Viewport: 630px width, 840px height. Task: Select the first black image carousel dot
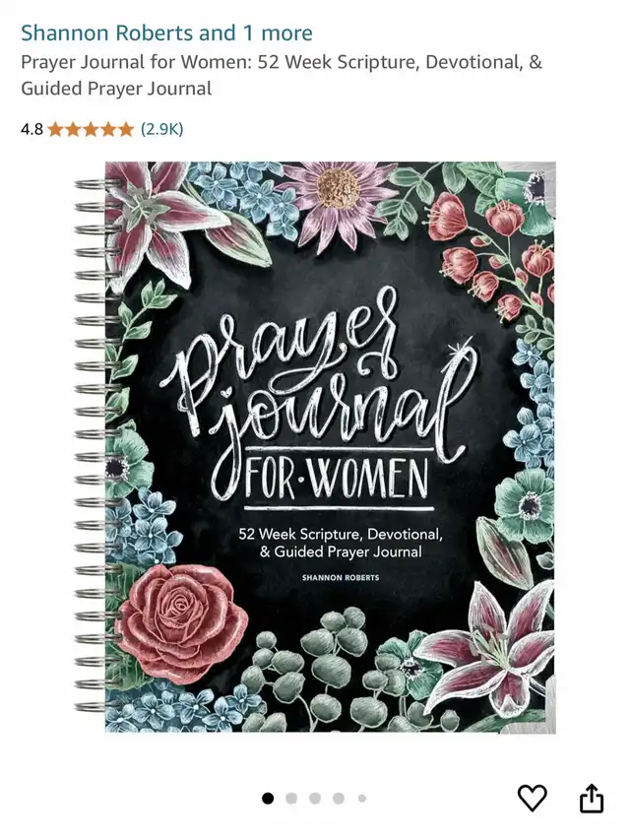click(x=268, y=799)
